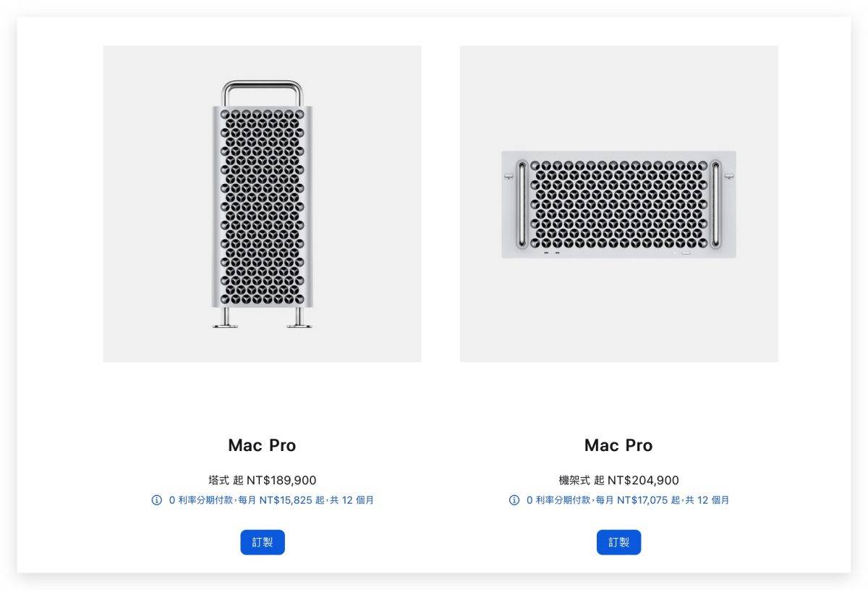Select the rack-mount Mac Pro product image
The image size is (868, 590).
618,203
